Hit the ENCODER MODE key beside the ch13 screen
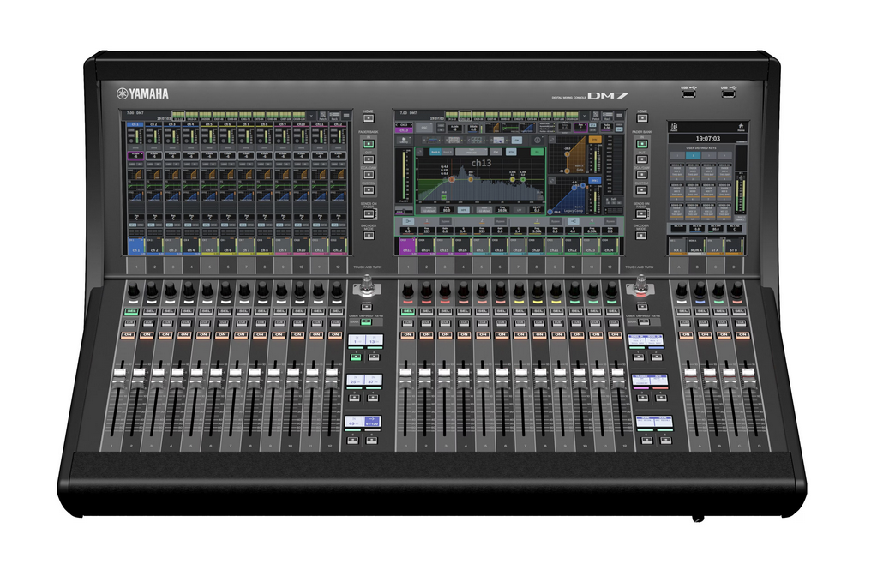 641,235
